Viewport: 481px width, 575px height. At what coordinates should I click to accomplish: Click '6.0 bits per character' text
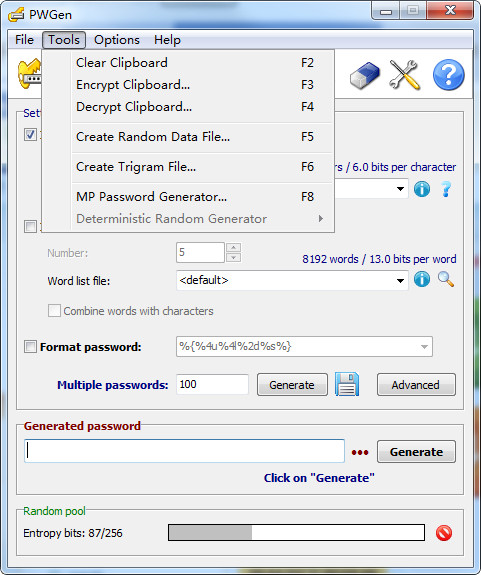[x=404, y=167]
